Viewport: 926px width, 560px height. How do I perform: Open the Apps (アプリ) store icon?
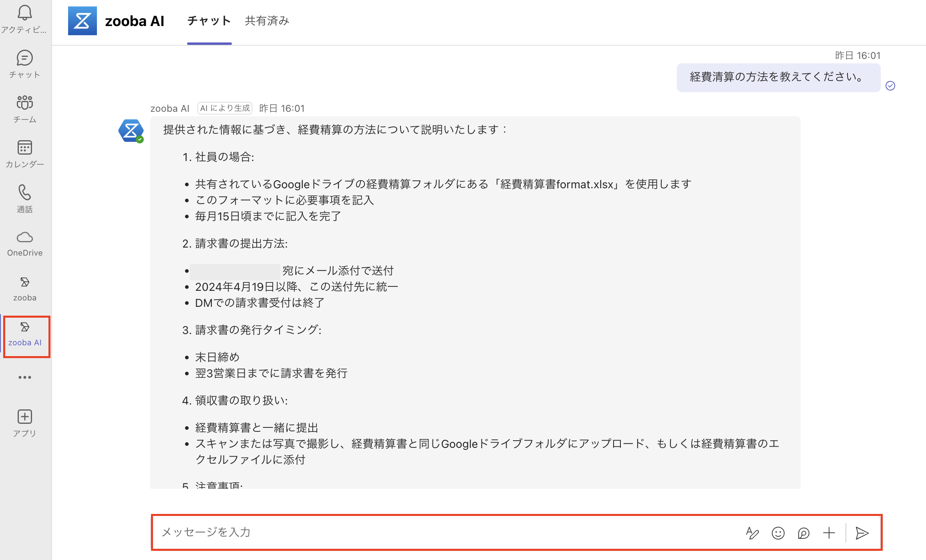click(24, 423)
